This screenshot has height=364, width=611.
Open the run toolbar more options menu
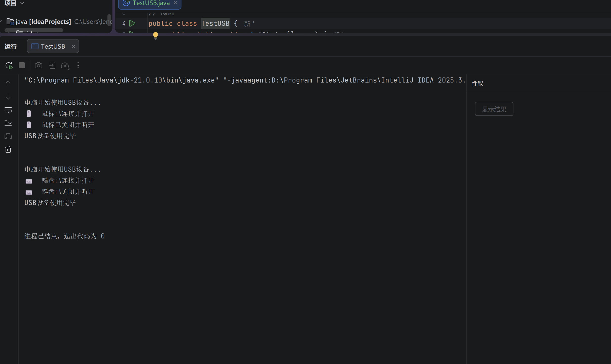click(x=78, y=66)
